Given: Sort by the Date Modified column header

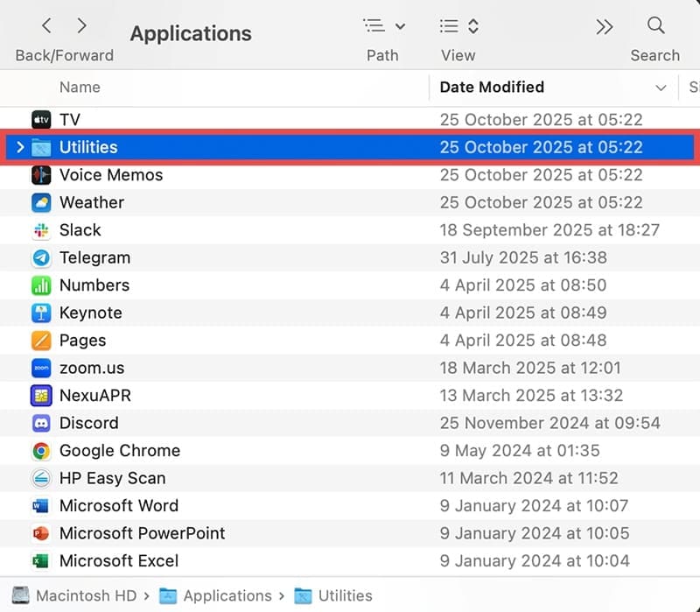Looking at the screenshot, I should [492, 87].
